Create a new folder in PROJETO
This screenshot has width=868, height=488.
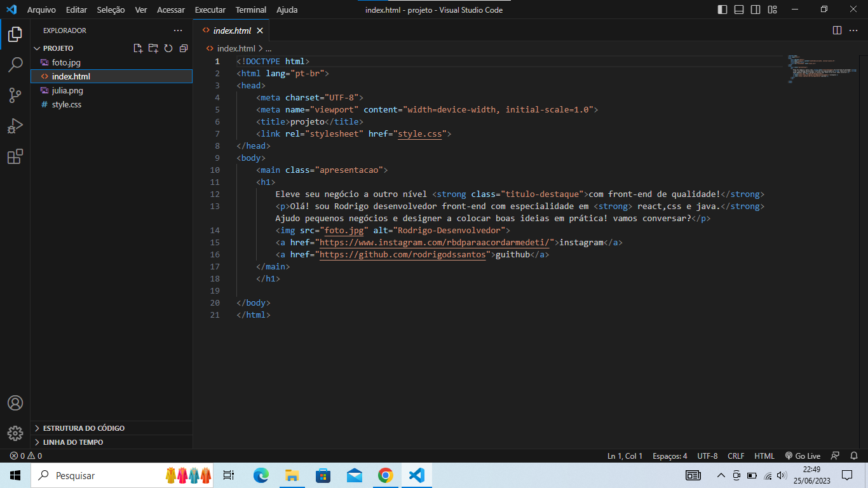click(153, 48)
